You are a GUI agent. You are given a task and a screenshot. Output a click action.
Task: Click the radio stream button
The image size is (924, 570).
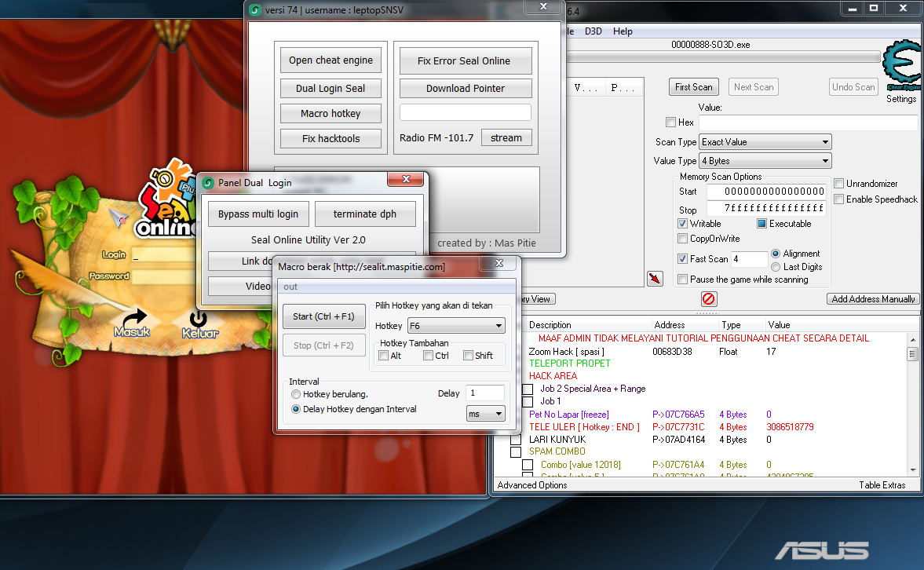pos(506,137)
